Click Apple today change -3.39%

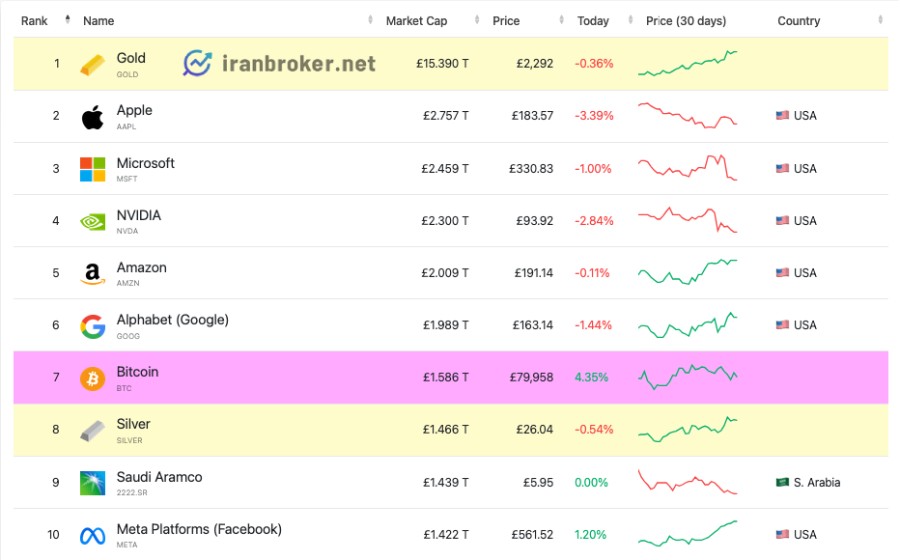click(x=594, y=116)
